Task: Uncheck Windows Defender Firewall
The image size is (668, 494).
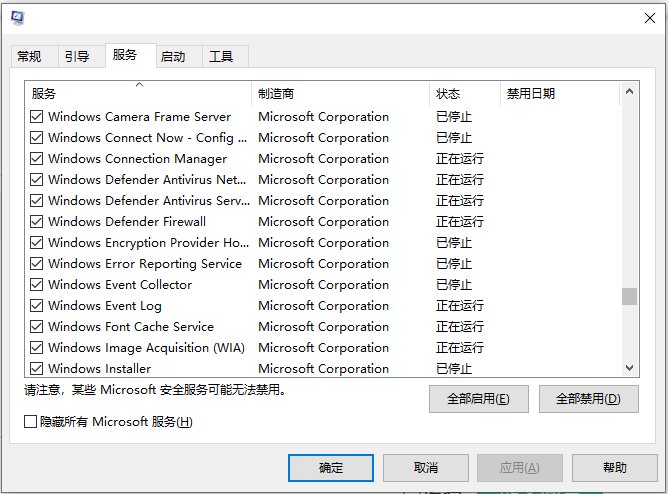Action: click(37, 221)
